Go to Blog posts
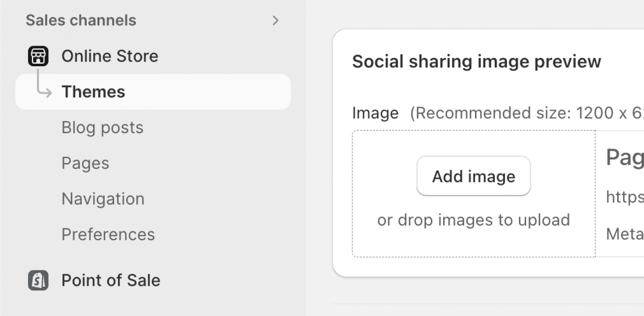Viewport: 644px width, 316px height. point(102,127)
